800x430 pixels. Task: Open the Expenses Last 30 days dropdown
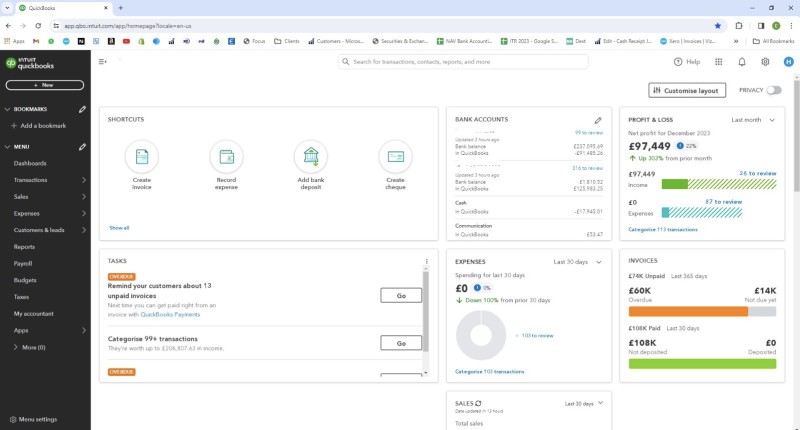(x=578, y=262)
